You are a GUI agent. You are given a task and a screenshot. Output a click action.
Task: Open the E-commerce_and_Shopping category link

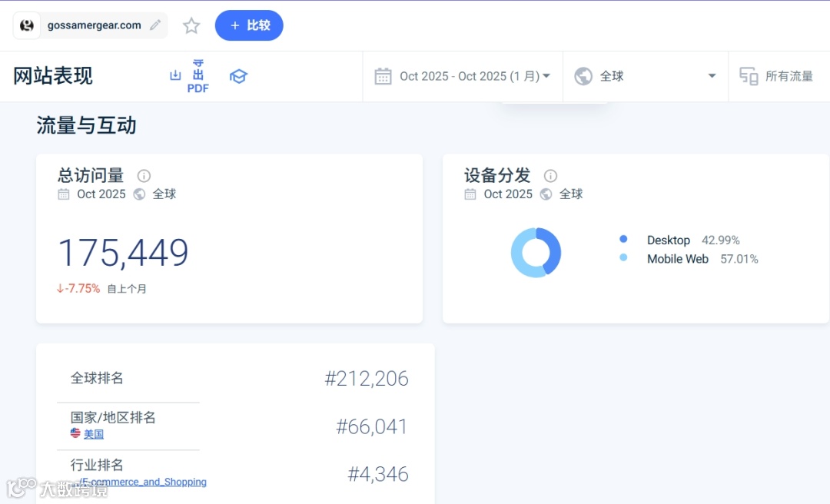click(142, 482)
